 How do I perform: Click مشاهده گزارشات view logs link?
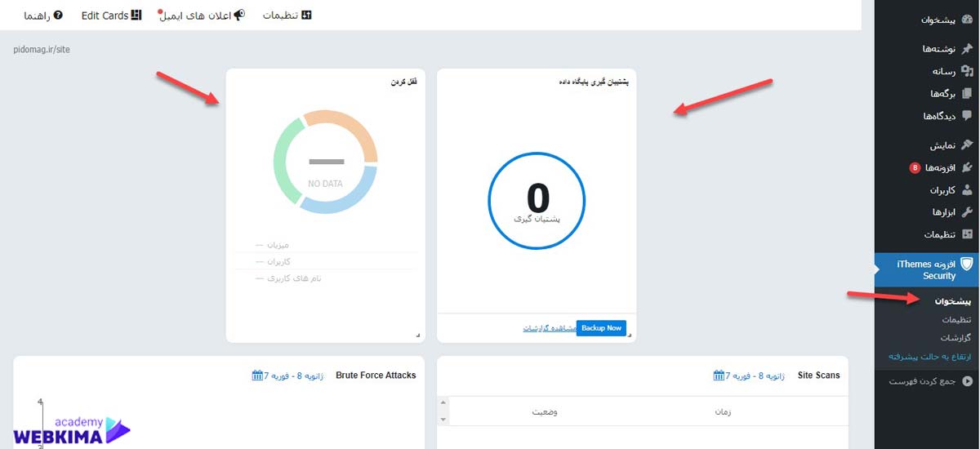pyautogui.click(x=549, y=328)
